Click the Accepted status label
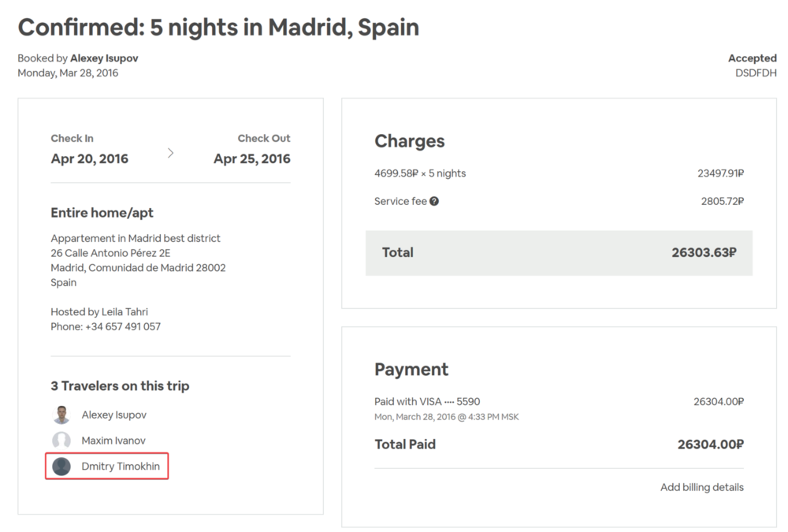The width and height of the screenshot is (788, 532). click(752, 58)
